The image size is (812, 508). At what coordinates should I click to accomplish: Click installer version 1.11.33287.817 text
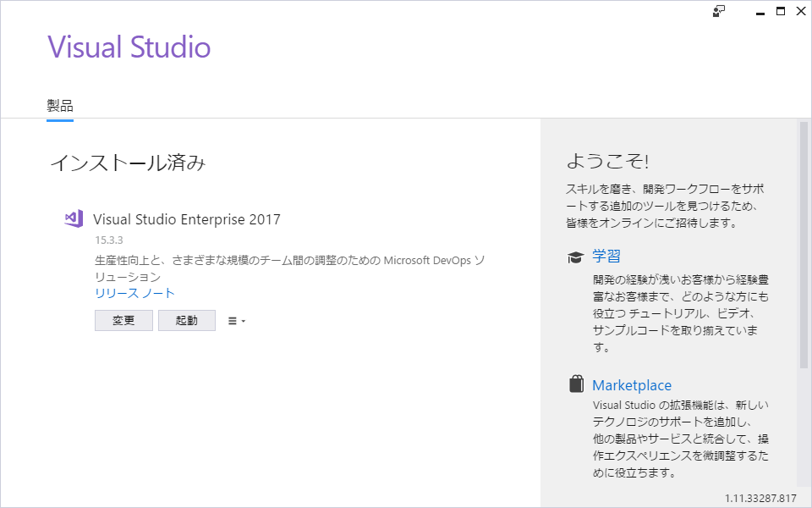[x=760, y=498]
